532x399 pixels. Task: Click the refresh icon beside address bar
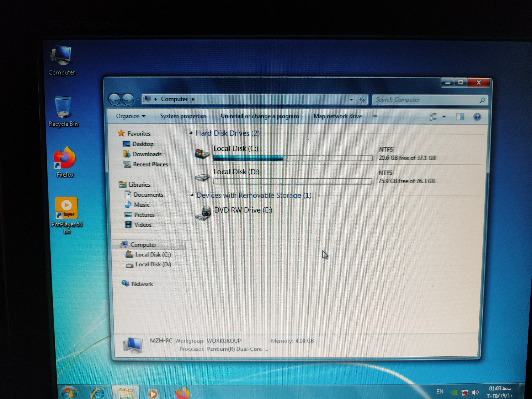[x=362, y=100]
